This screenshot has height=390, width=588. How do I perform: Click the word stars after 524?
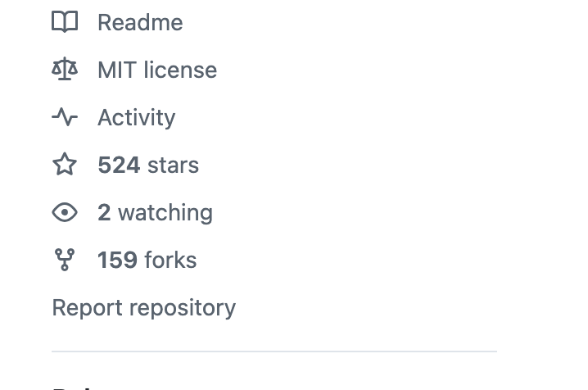coord(173,165)
